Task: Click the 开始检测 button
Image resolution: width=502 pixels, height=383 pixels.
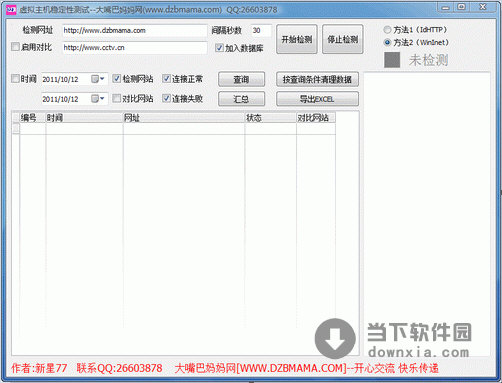Action: pos(297,39)
